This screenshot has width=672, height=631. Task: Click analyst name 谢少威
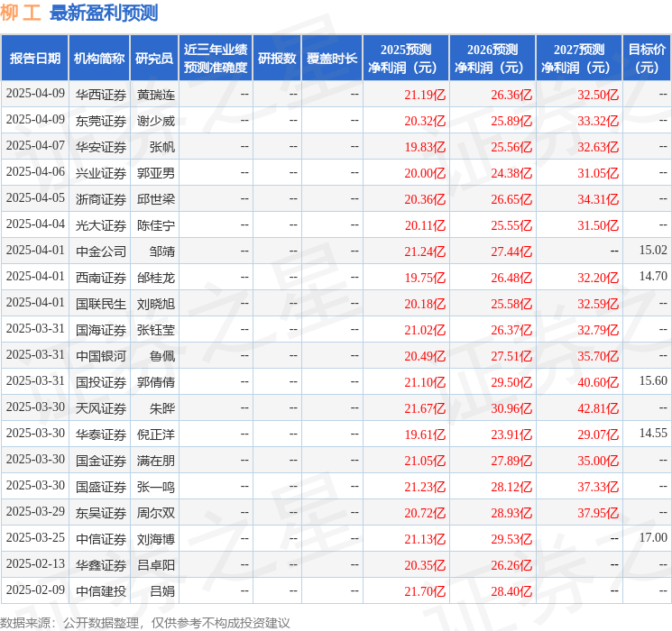pos(155,121)
